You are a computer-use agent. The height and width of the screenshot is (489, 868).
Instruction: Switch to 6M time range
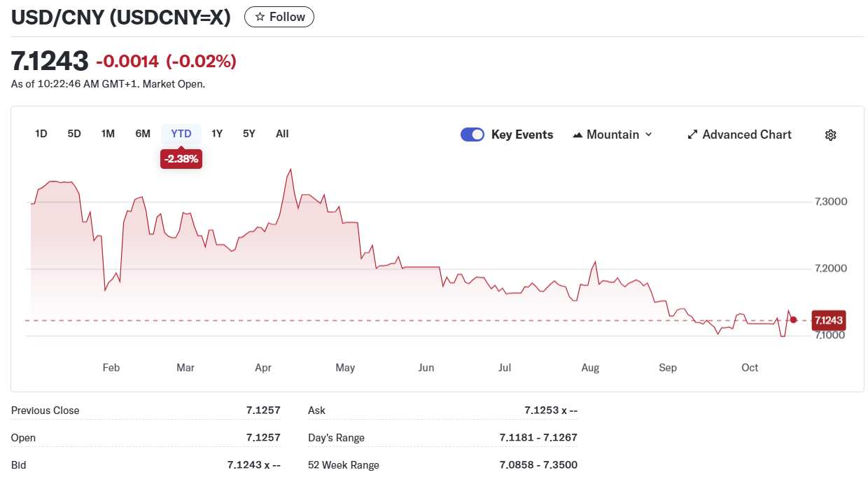coord(143,134)
